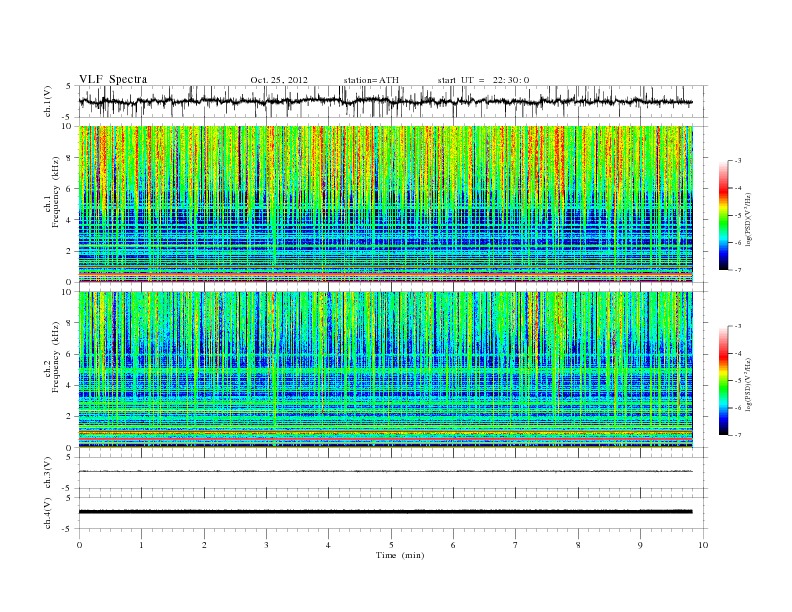Click the "8" kHz tick on ch.1 frequency axis
The width and height of the screenshot is (792, 612).
pyautogui.click(x=70, y=158)
